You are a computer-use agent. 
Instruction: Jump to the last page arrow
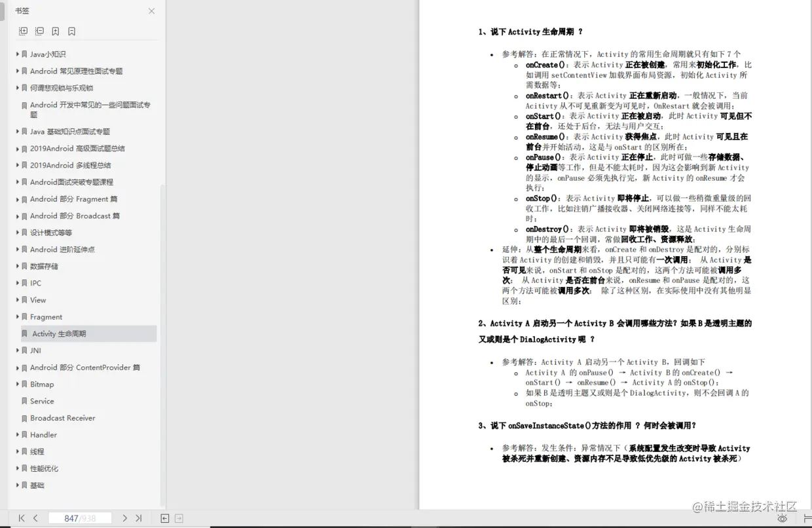click(138, 518)
